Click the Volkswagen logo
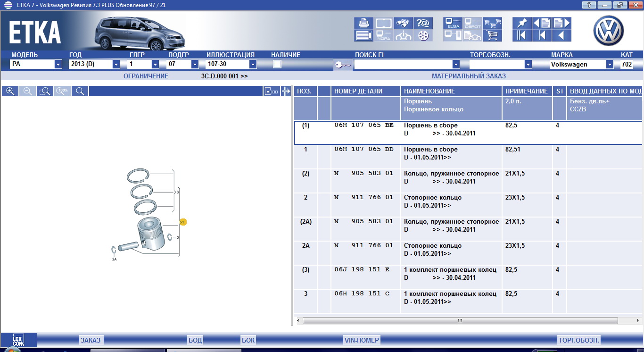The height and width of the screenshot is (352, 644). point(608,30)
